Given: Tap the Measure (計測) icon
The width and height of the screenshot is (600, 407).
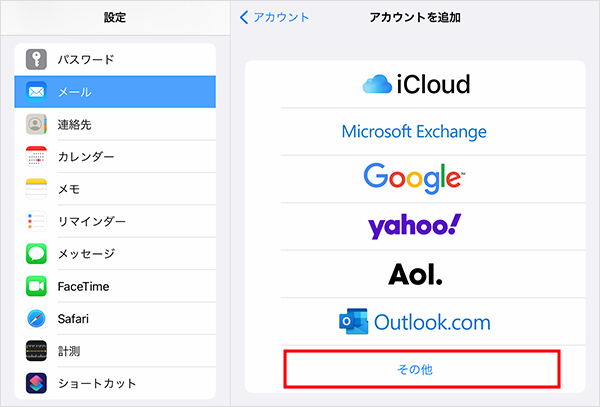Looking at the screenshot, I should [x=38, y=351].
